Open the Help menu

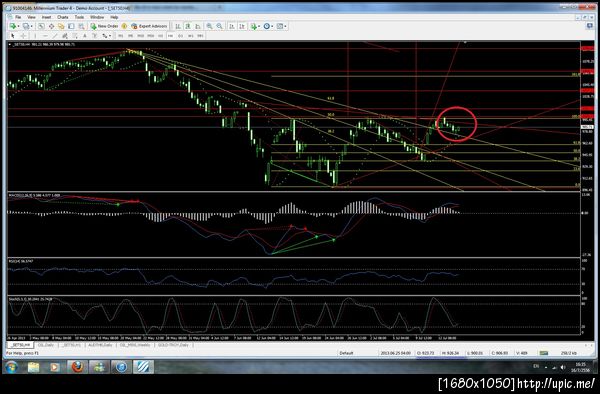(x=114, y=17)
